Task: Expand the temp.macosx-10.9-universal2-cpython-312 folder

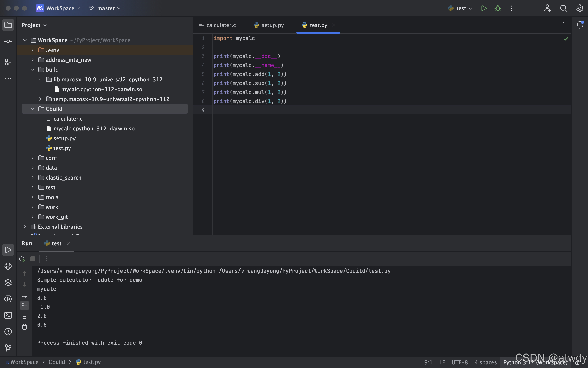Action: pyautogui.click(x=40, y=99)
